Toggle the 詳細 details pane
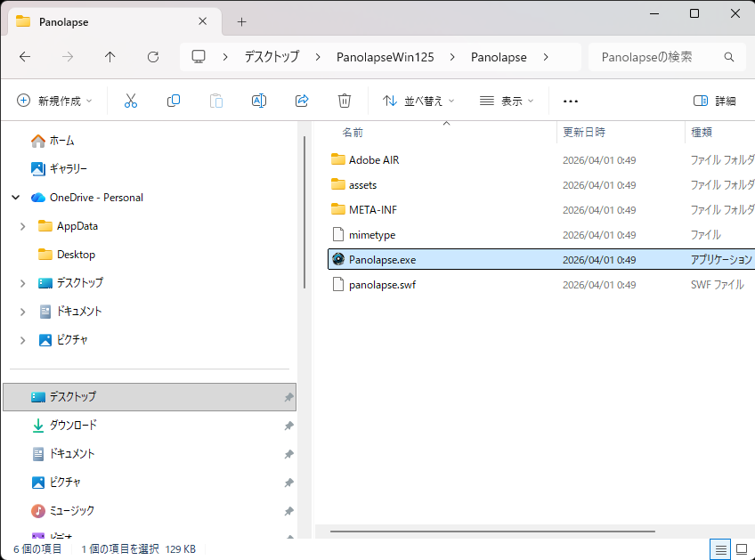Viewport: 755px width, 560px height. coord(714,101)
